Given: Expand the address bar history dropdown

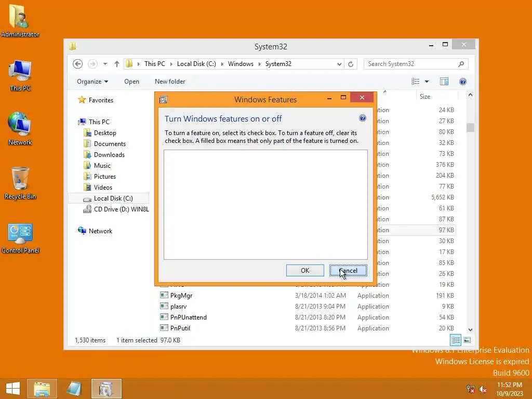Looking at the screenshot, I should [x=339, y=64].
